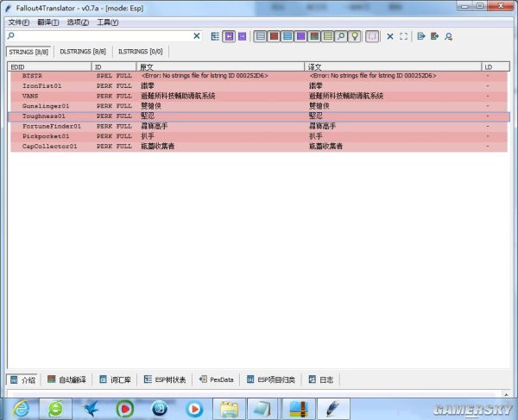Select the IronFist01 row
This screenshot has height=420, width=518.
[259, 85]
